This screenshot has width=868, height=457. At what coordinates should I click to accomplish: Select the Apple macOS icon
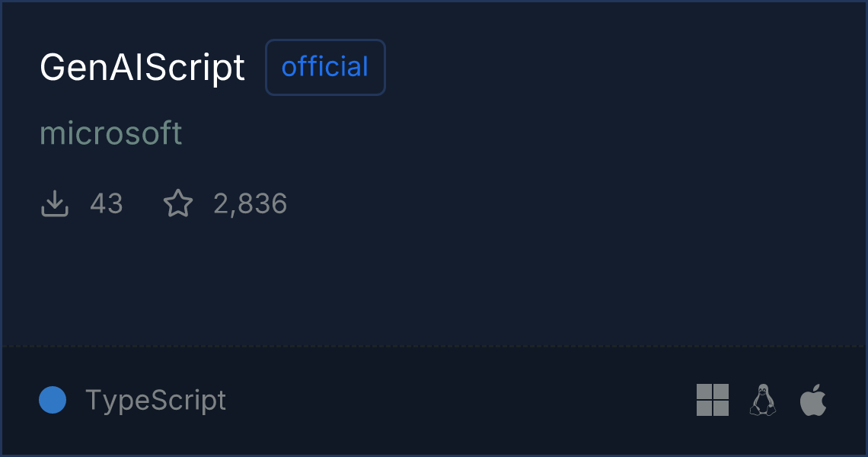pos(813,400)
